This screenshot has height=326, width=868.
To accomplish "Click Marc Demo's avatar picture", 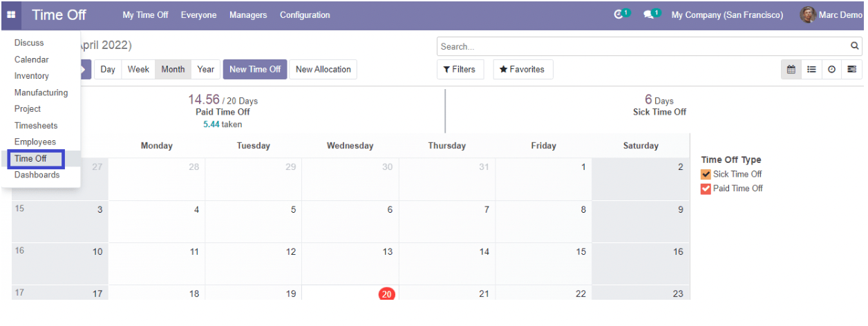I will point(807,15).
